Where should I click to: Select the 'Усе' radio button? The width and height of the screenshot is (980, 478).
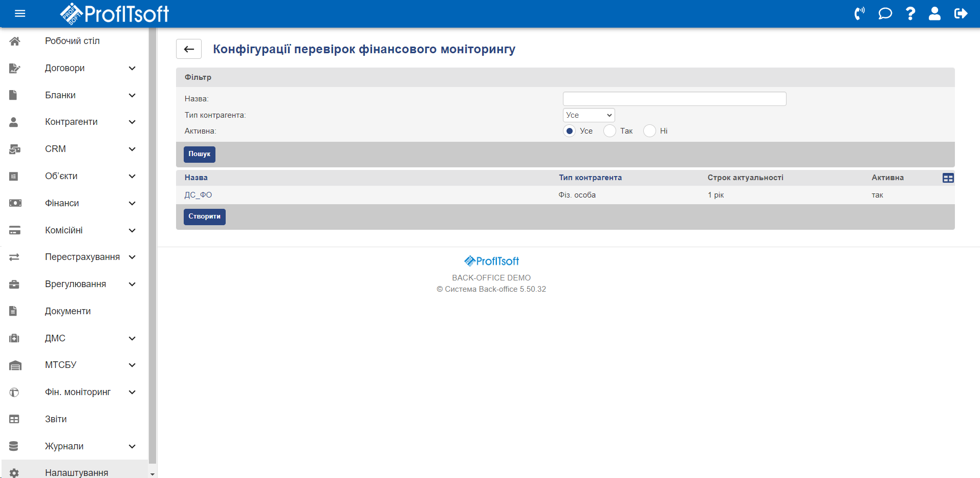(x=569, y=131)
